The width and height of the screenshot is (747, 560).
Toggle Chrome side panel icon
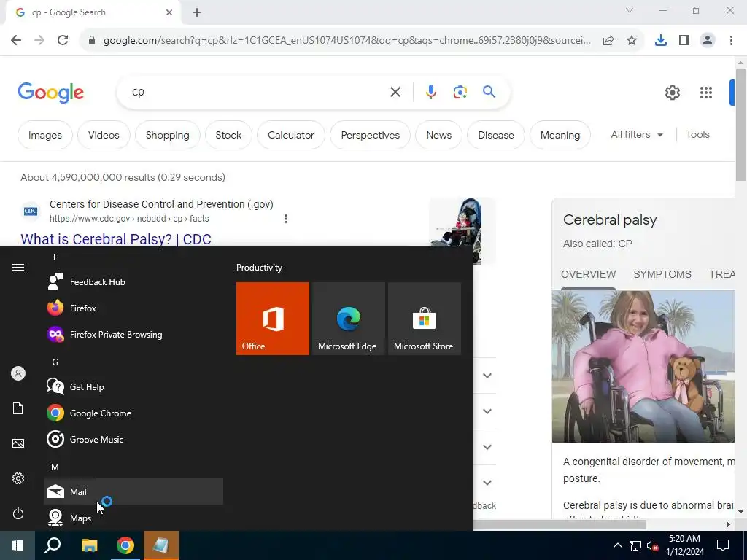click(x=684, y=41)
